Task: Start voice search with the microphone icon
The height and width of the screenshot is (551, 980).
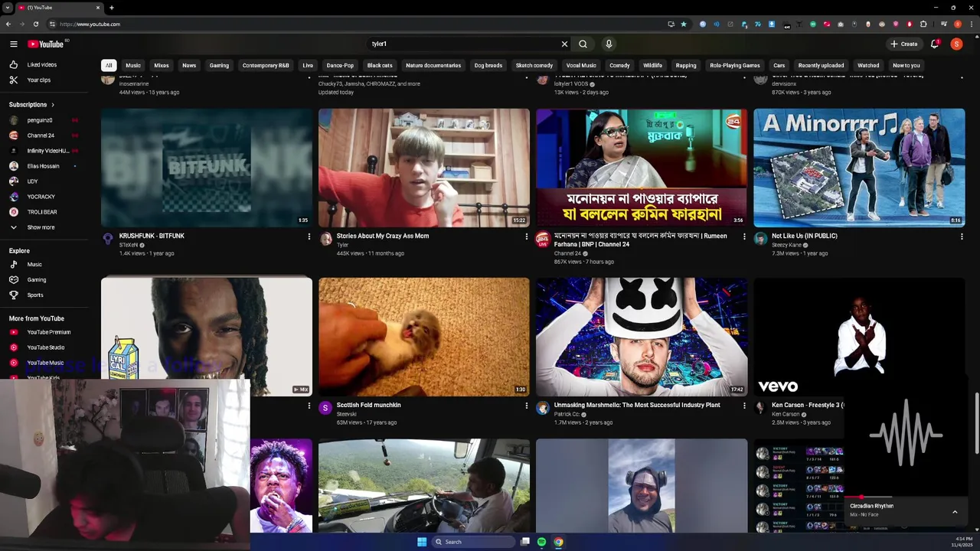Action: [609, 44]
